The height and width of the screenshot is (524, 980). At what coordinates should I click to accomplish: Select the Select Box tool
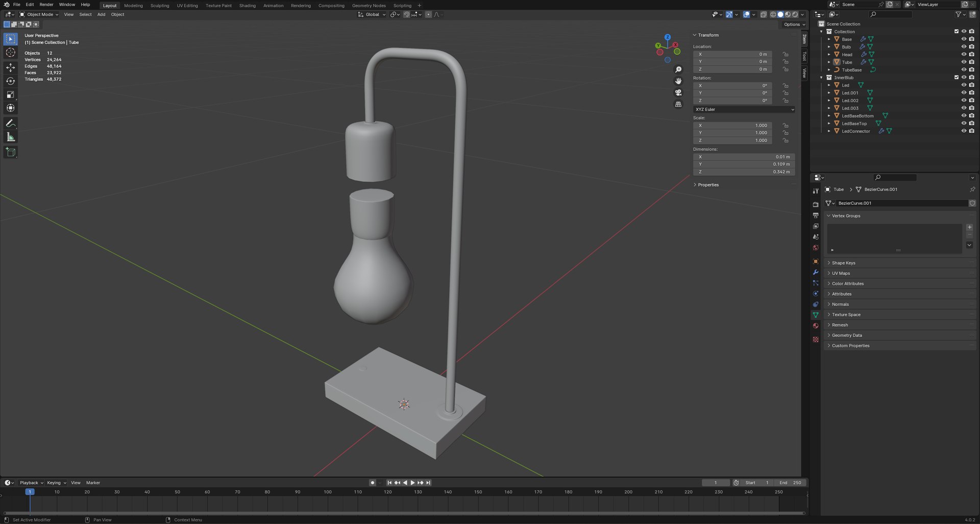point(10,39)
